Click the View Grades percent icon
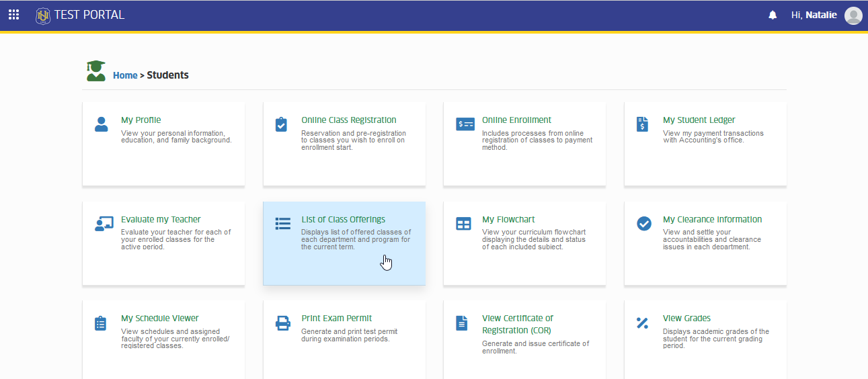 pyautogui.click(x=642, y=323)
